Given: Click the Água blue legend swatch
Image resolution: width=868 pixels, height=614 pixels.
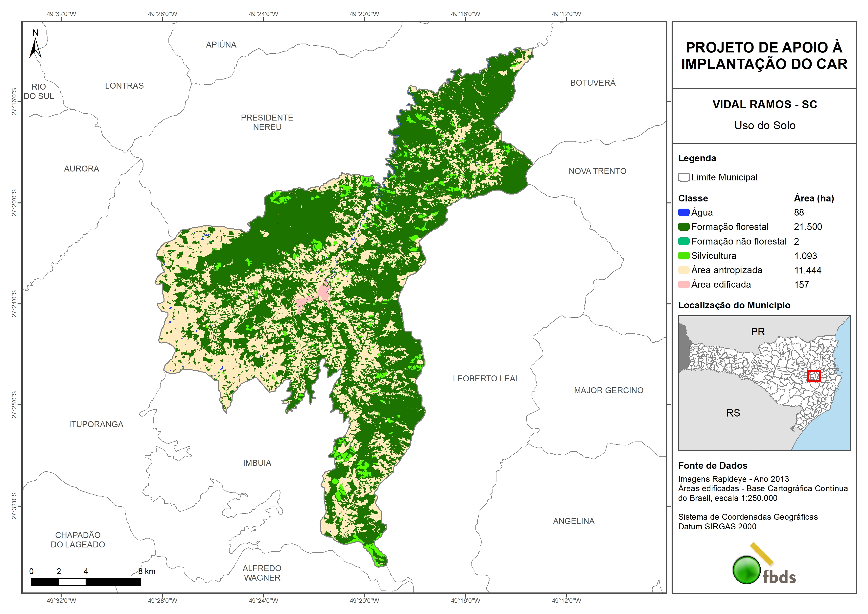Looking at the screenshot, I should 683,213.
